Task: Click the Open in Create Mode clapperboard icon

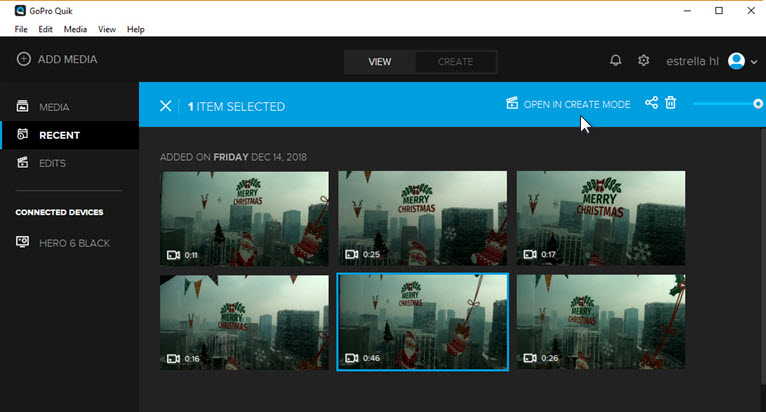Action: point(512,103)
